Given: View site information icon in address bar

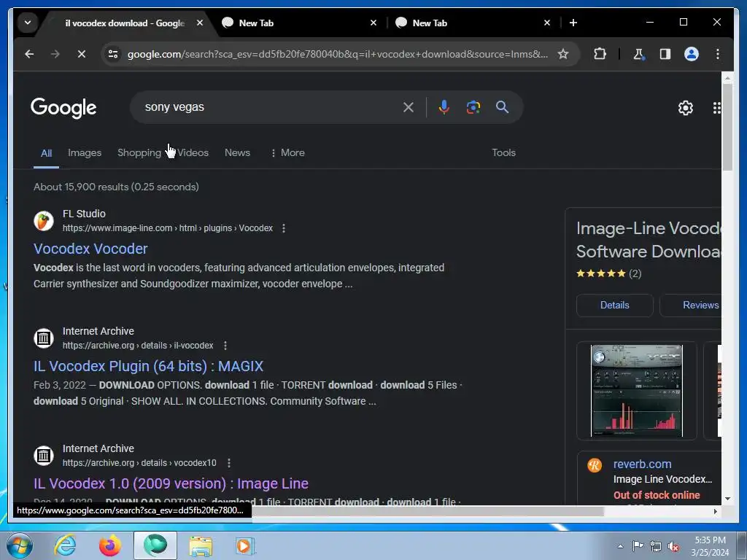Looking at the screenshot, I should (x=113, y=54).
